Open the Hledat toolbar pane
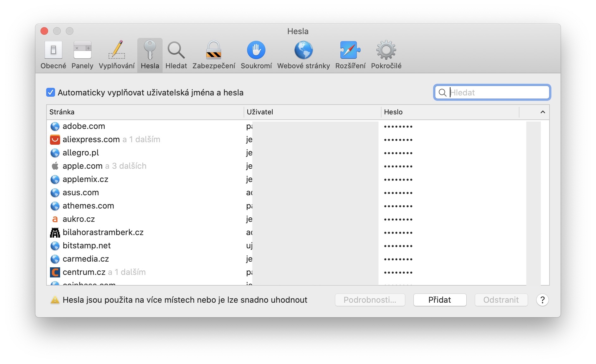Image resolution: width=596 pixels, height=364 pixels. point(176,55)
